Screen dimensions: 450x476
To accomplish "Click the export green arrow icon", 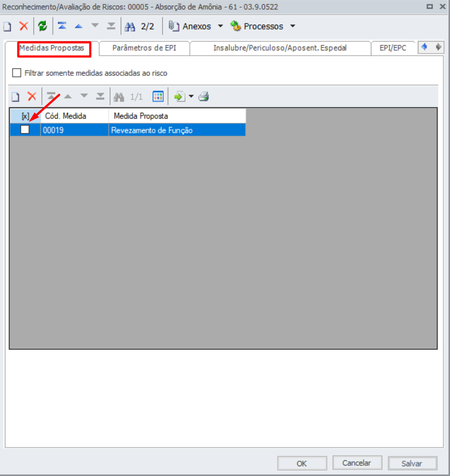I will [x=179, y=97].
